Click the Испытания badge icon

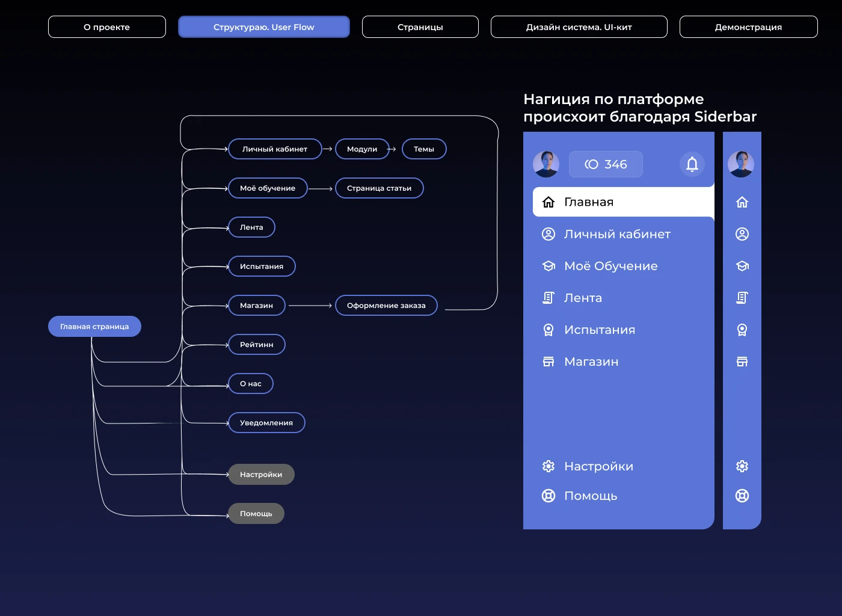point(549,330)
